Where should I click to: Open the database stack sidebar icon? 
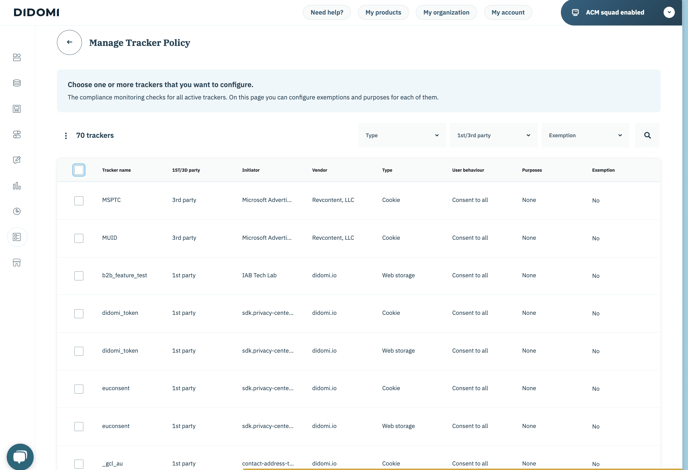(x=17, y=83)
